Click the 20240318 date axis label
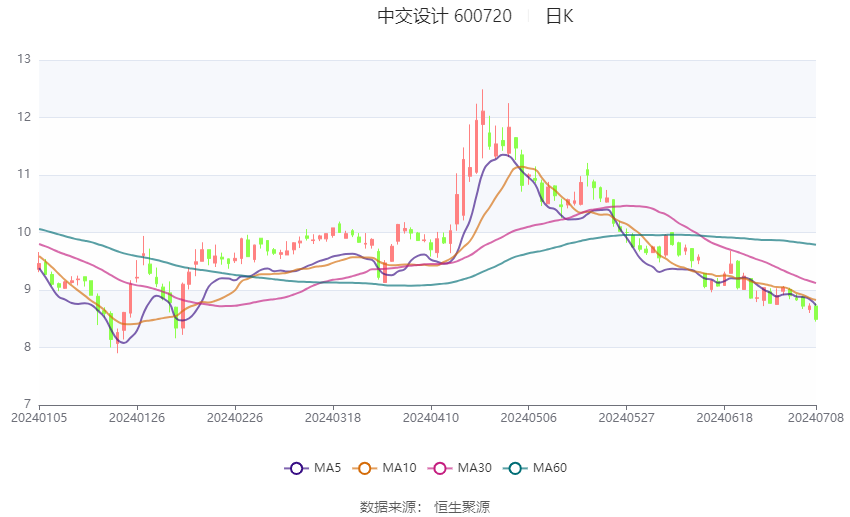The image size is (850, 517). coord(333,418)
